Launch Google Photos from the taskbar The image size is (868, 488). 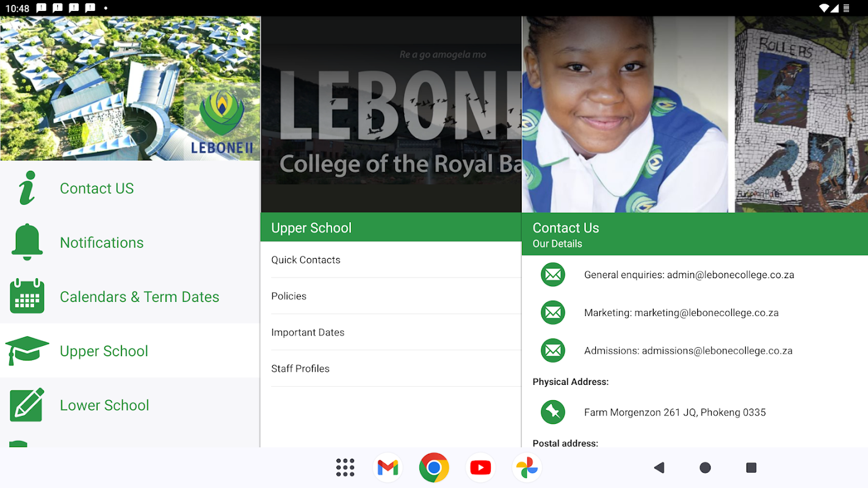point(527,468)
